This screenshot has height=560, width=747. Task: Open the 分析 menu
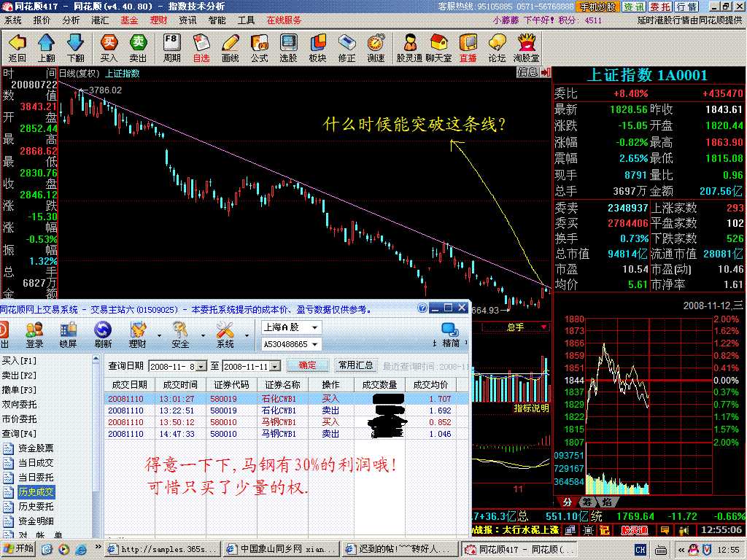click(x=71, y=20)
